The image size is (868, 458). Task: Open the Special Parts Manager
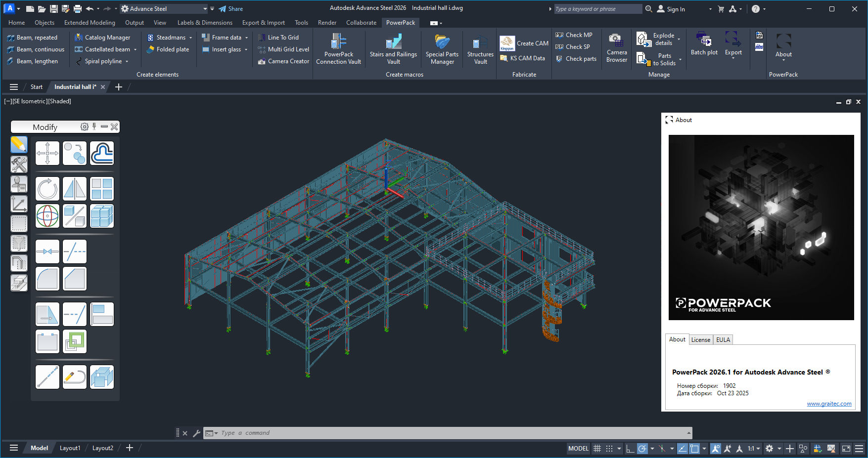pyautogui.click(x=442, y=49)
